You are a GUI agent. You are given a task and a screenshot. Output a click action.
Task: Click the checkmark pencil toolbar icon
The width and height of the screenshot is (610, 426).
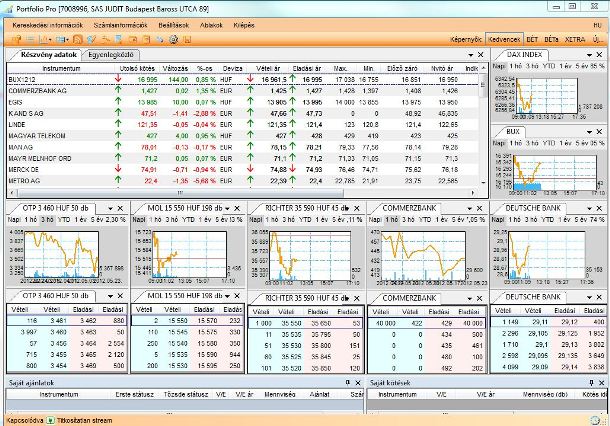pos(91,39)
